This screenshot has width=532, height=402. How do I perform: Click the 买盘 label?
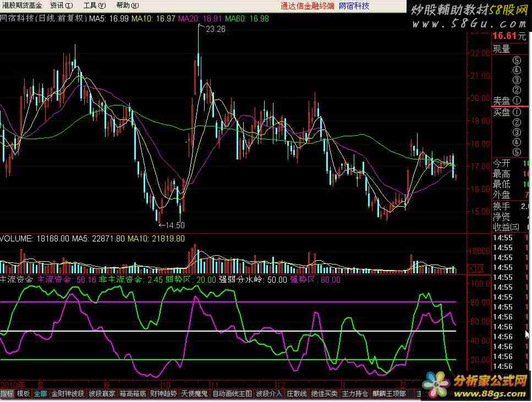pos(501,112)
